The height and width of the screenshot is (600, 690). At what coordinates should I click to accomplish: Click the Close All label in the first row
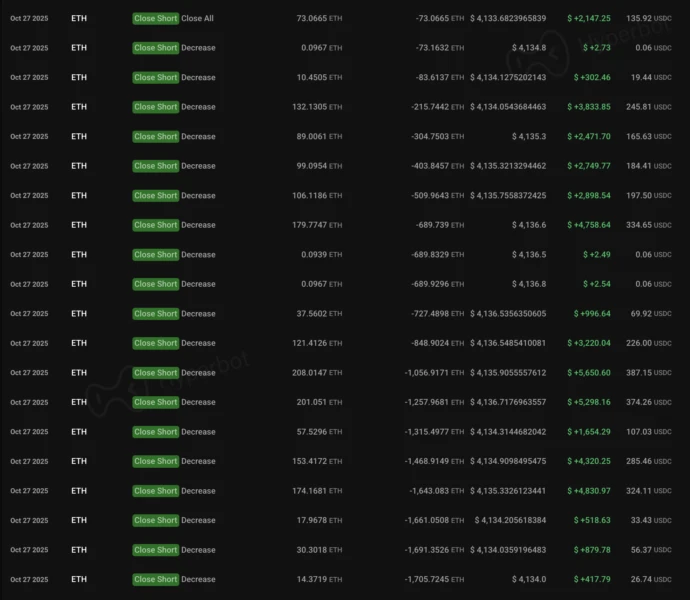tap(197, 18)
